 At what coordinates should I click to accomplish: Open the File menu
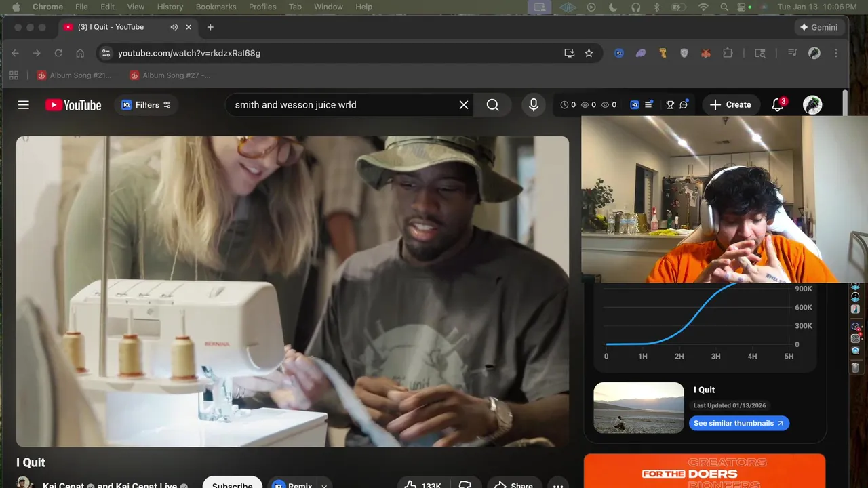click(x=81, y=7)
